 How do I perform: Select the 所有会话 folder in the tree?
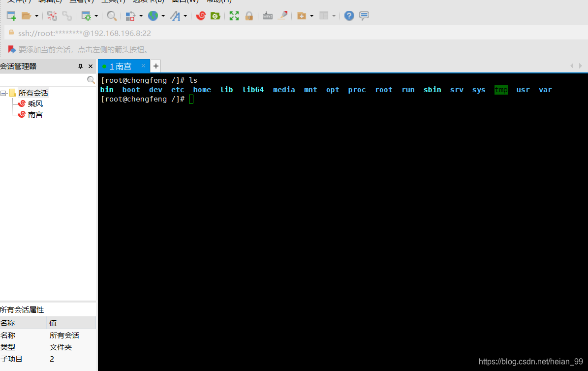click(33, 93)
